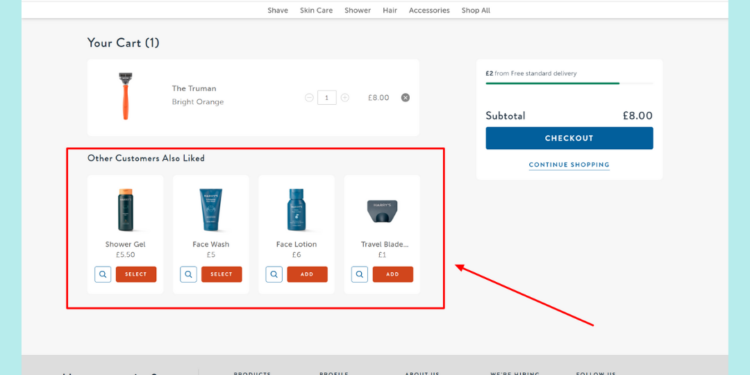This screenshot has width=750, height=375.
Task: Click the Face Lotion product title
Action: click(x=297, y=244)
